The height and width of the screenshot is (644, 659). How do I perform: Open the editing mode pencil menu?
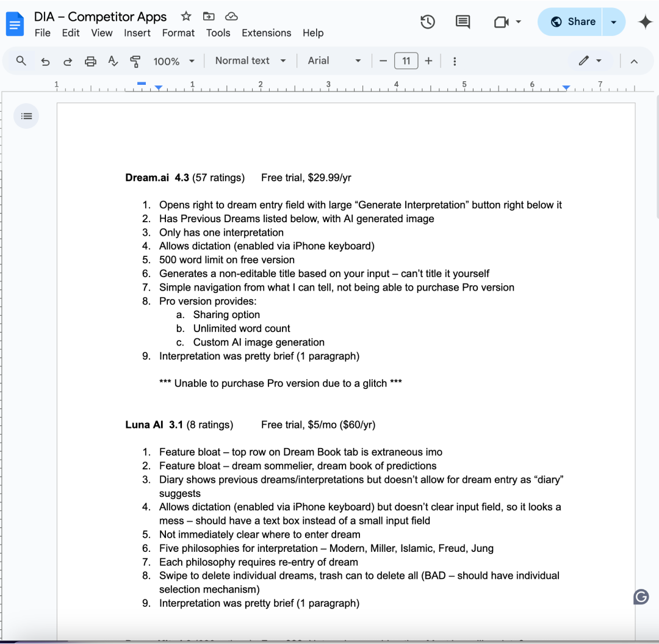(x=590, y=61)
